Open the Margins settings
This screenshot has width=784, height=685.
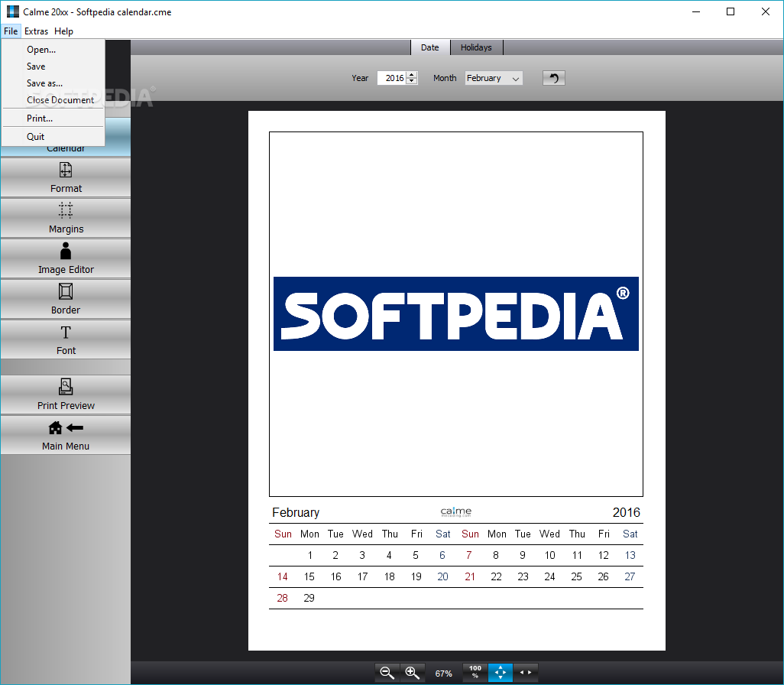[66, 218]
